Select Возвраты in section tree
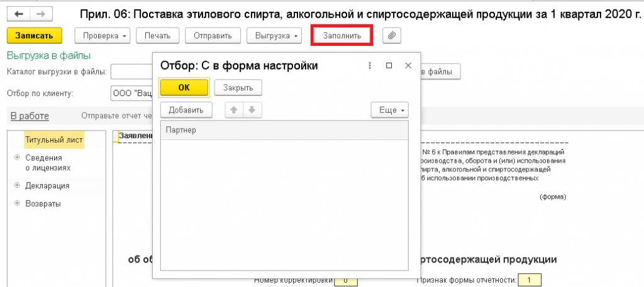This screenshot has width=644, height=287. tap(43, 203)
